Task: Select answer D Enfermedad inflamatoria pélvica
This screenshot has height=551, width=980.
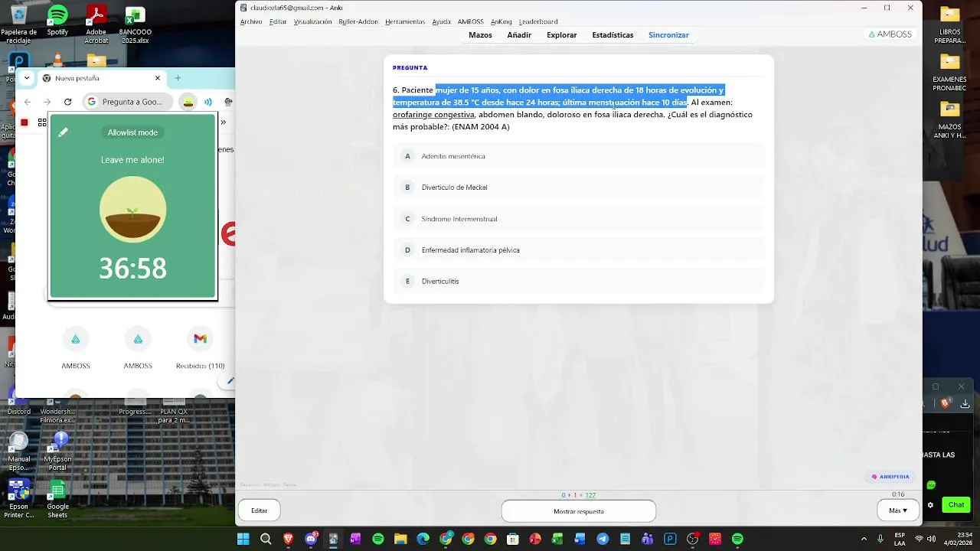Action: point(579,250)
